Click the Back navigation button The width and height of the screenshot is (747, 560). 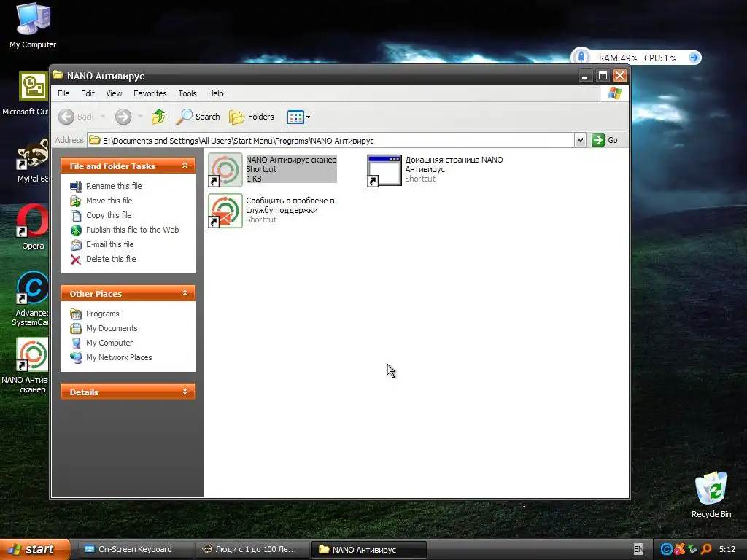tap(76, 117)
